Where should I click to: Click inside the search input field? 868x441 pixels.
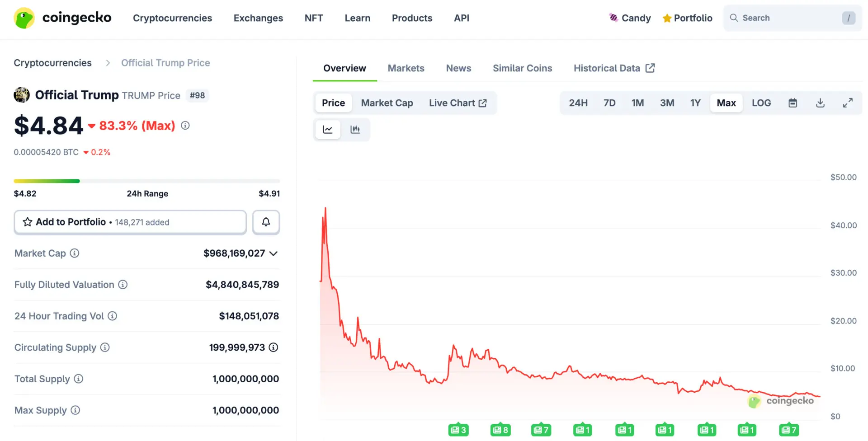tap(791, 18)
